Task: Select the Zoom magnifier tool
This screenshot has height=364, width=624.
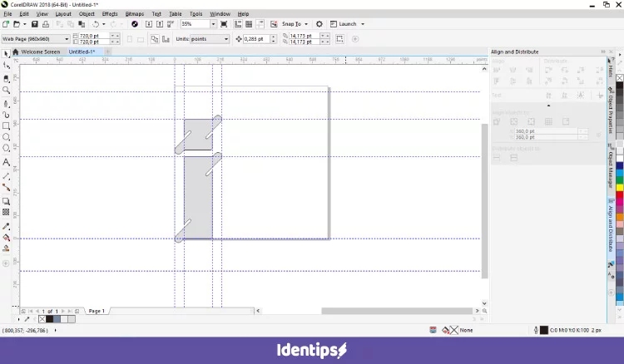Action: pos(6,90)
